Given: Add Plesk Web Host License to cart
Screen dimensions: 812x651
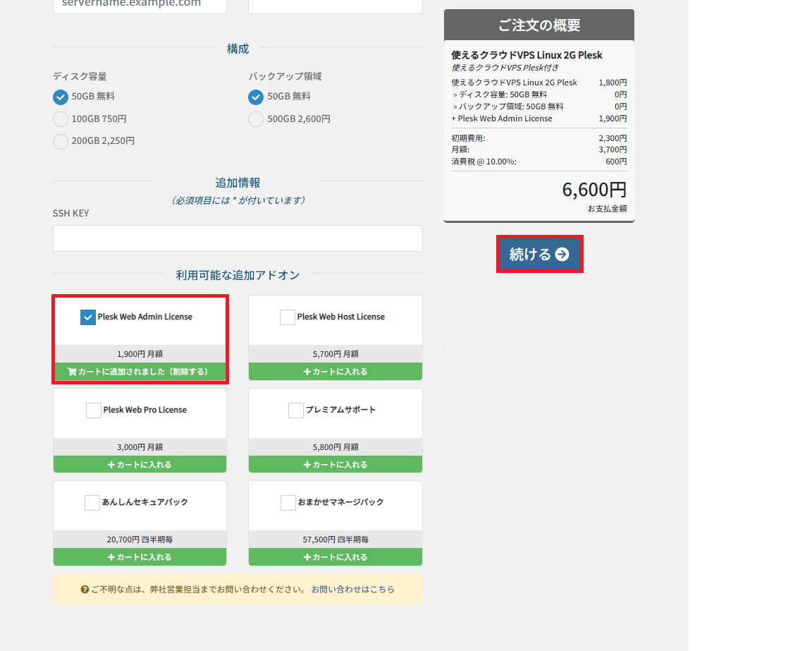Looking at the screenshot, I should coord(336,372).
